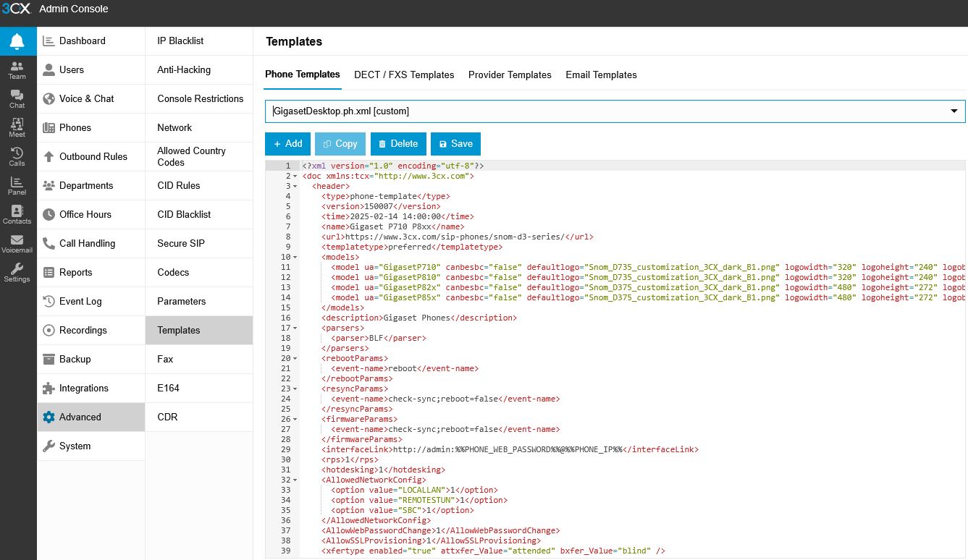Collapse the rebootParams fold on line 20
968x560 pixels.
tap(295, 358)
